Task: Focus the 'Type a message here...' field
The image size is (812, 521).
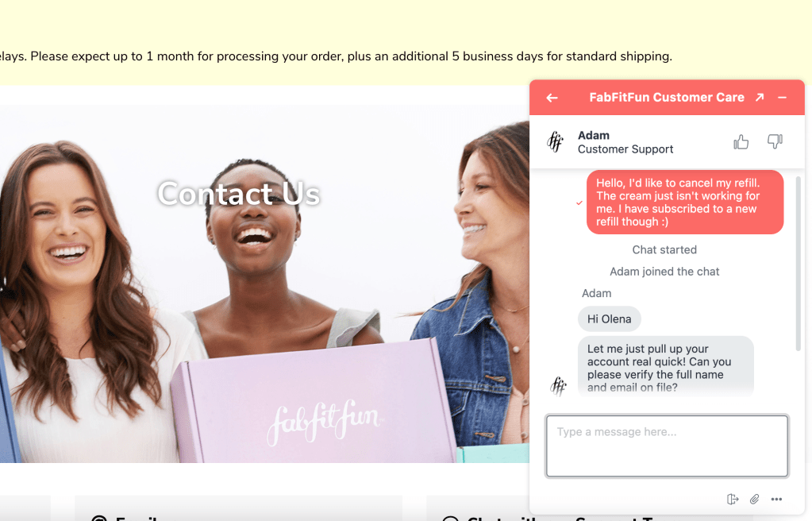Action: click(x=667, y=446)
